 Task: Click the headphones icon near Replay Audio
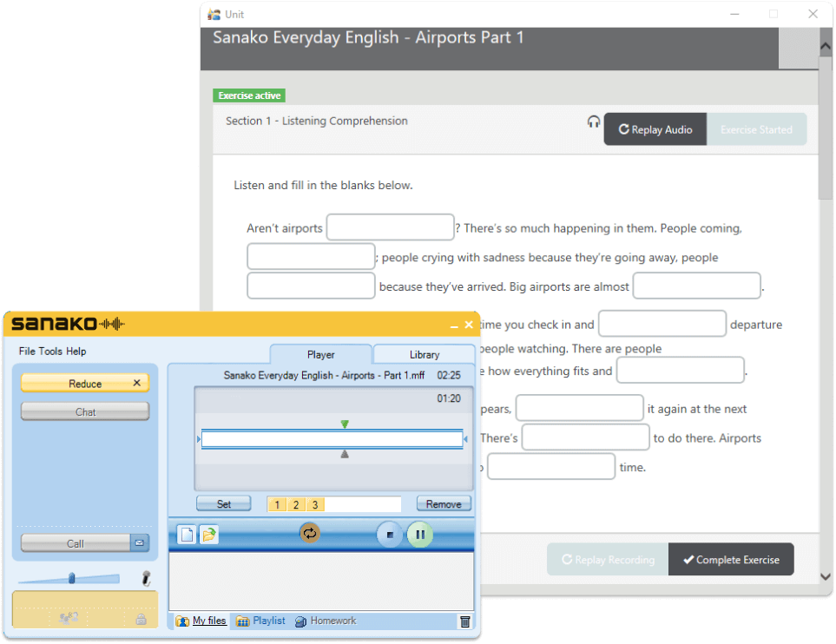pyautogui.click(x=594, y=122)
